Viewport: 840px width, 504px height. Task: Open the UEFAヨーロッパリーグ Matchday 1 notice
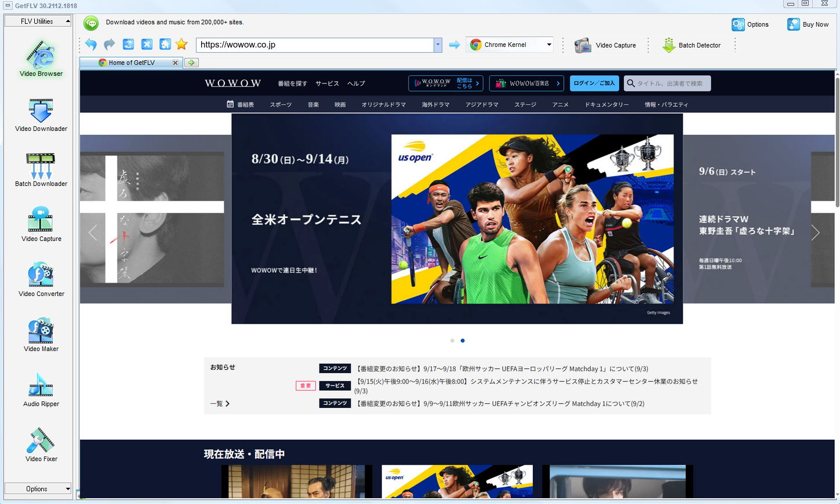502,369
